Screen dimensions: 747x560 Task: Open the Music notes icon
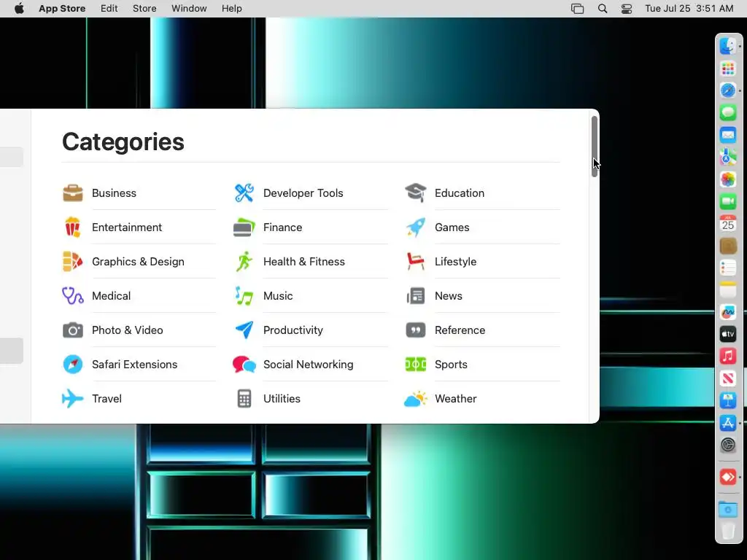[x=244, y=296]
